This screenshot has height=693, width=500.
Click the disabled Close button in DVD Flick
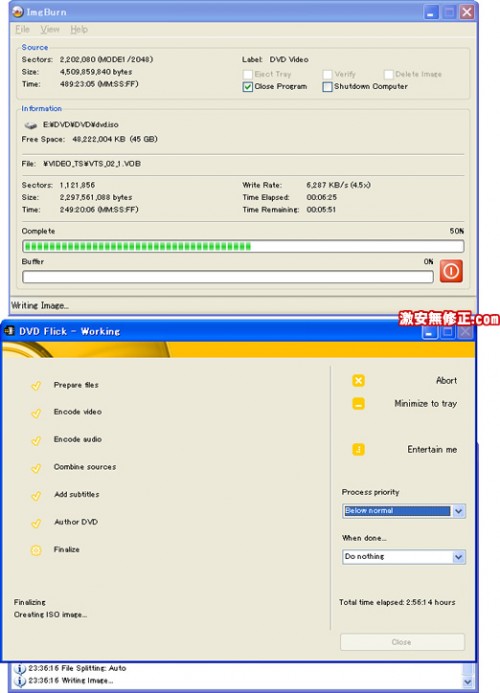tap(402, 642)
